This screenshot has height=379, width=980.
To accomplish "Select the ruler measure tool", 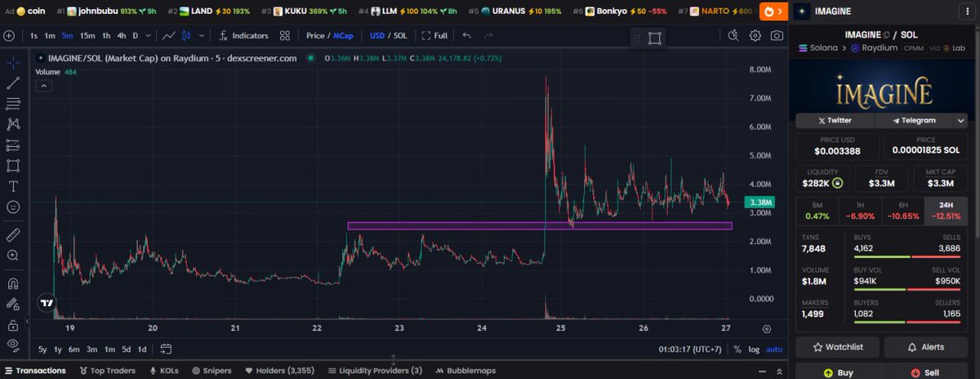I will (13, 234).
